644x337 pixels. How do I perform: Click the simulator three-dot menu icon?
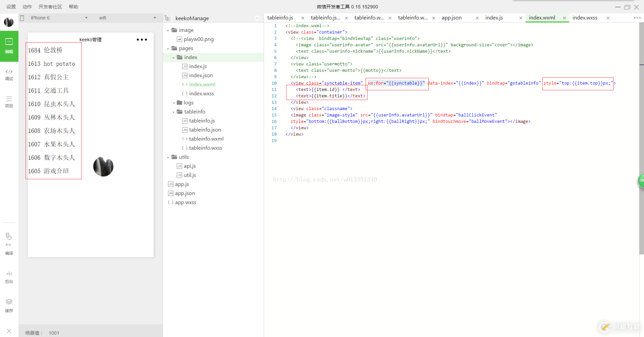tap(142, 40)
